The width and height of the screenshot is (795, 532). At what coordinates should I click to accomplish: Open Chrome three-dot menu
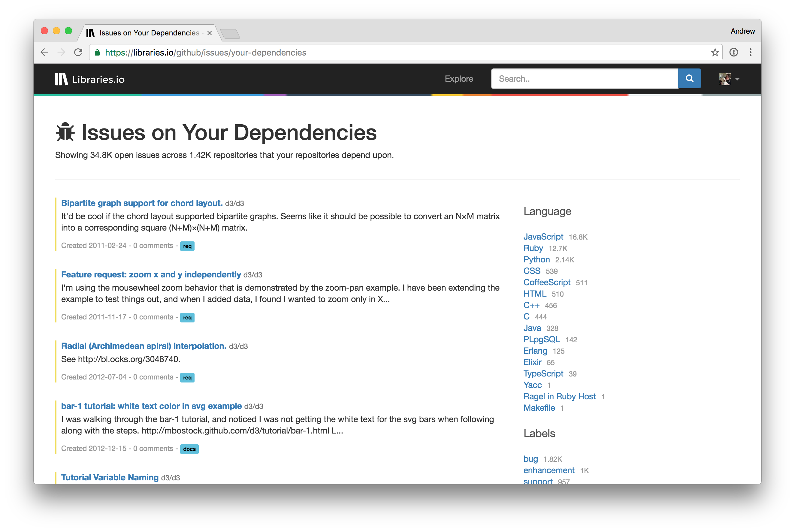pyautogui.click(x=750, y=52)
